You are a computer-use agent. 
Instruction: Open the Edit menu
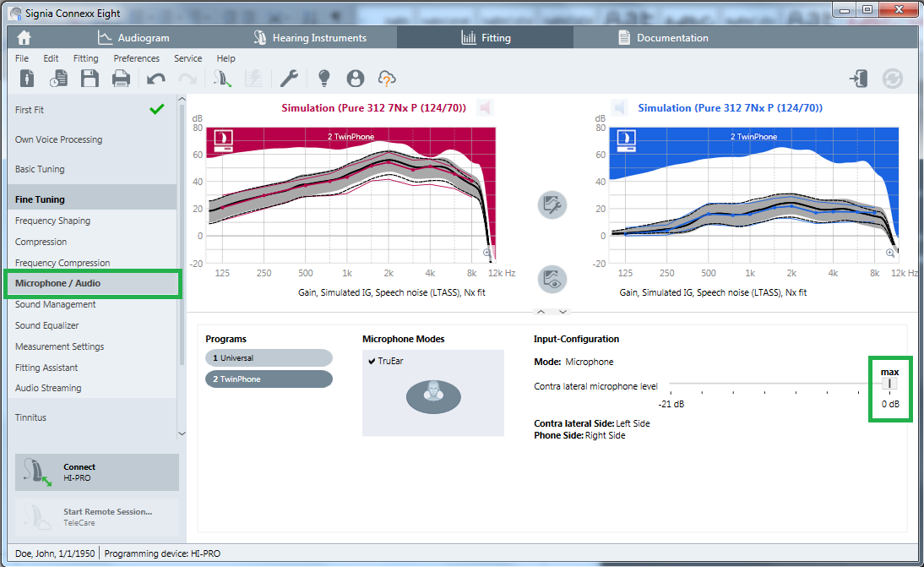point(51,58)
